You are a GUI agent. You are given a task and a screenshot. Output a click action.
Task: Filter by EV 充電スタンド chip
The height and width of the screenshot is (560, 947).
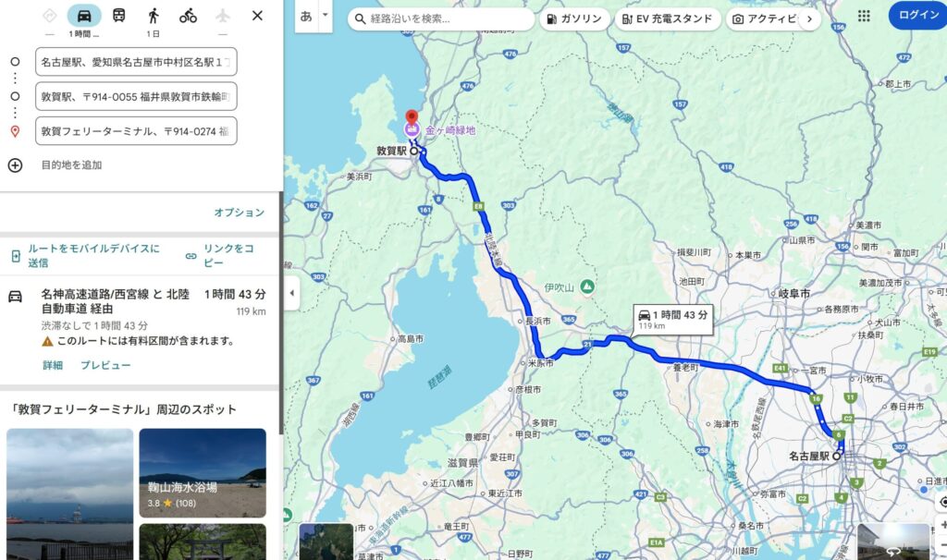(668, 18)
